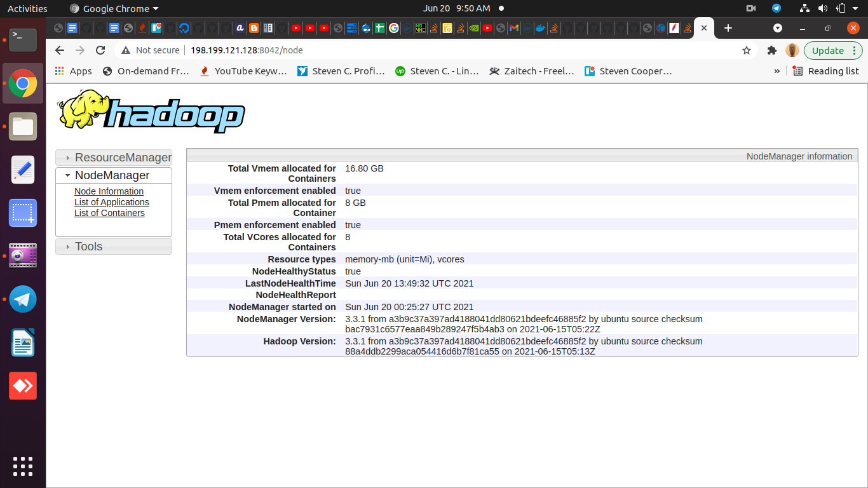
Task: Open AnyDesk from the dock
Action: 23,386
